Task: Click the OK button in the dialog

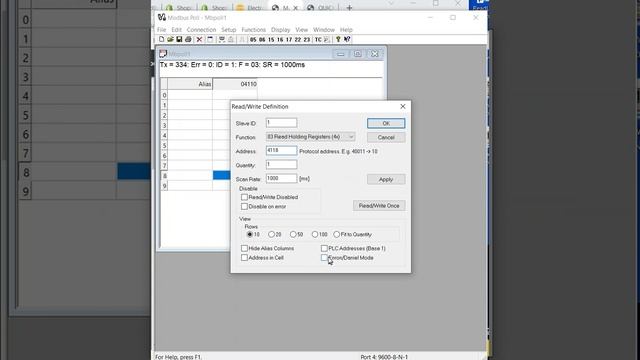Action: pos(386,123)
